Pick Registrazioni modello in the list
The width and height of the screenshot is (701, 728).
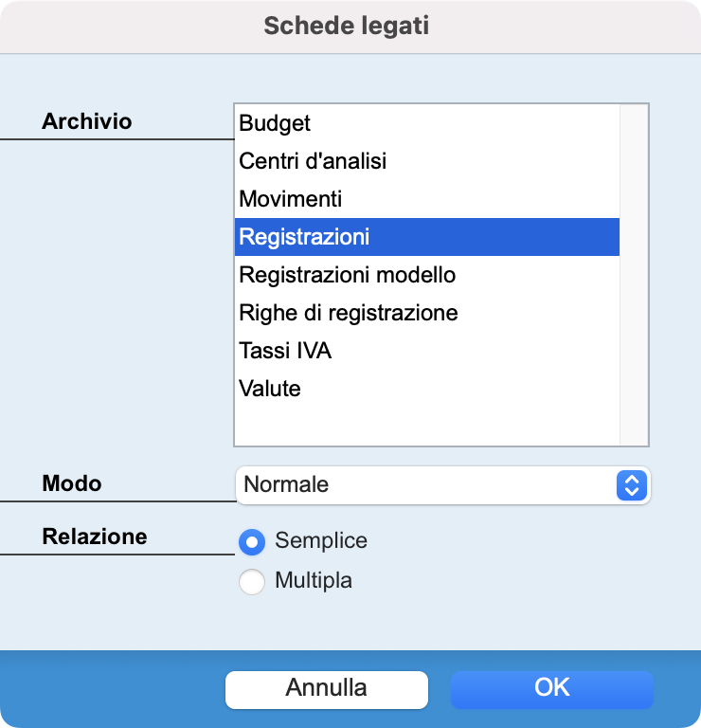pos(427,275)
